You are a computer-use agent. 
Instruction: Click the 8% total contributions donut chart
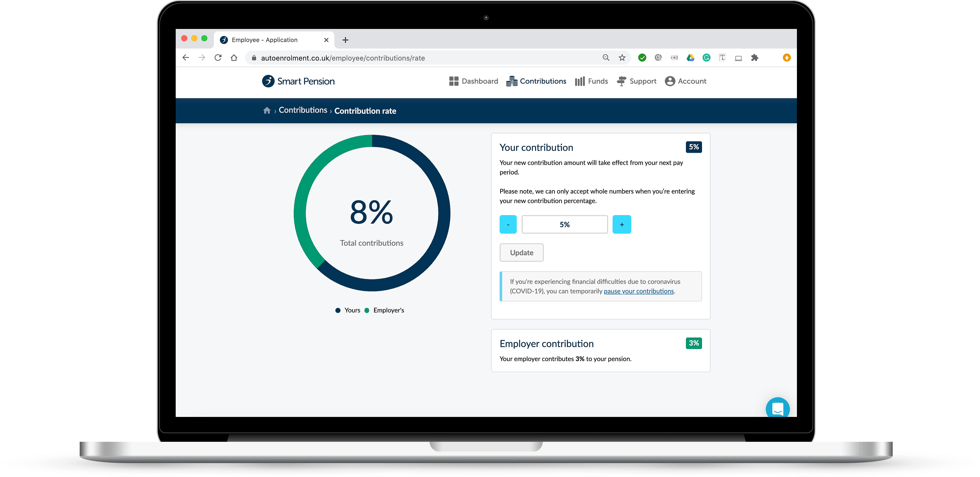(x=372, y=213)
